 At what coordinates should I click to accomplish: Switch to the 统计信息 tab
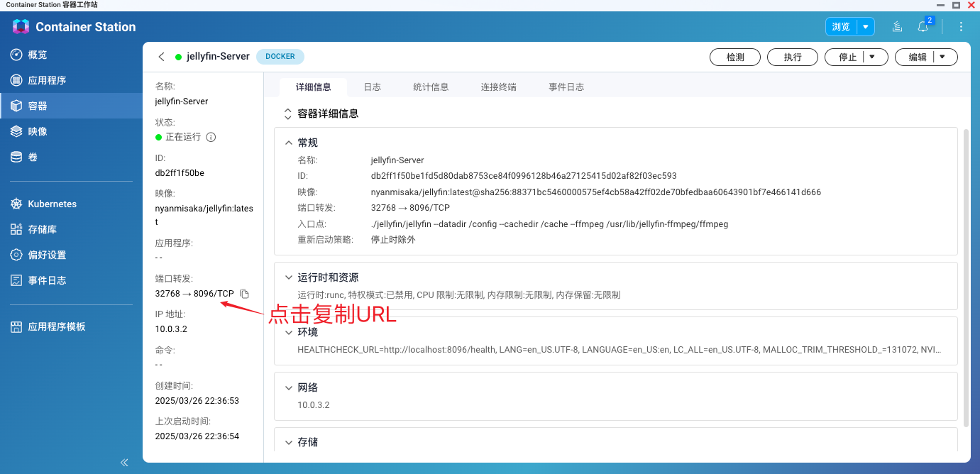[431, 87]
